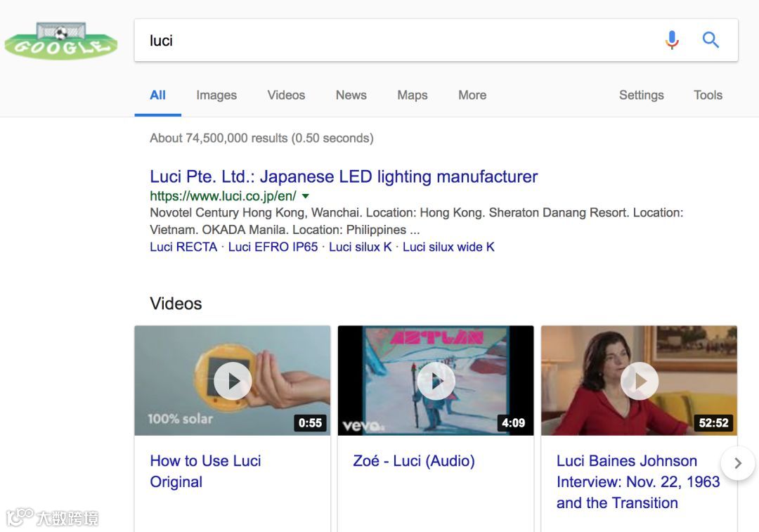Click the next arrow in video carousel
Screen dimensions: 759x532
[x=738, y=463]
